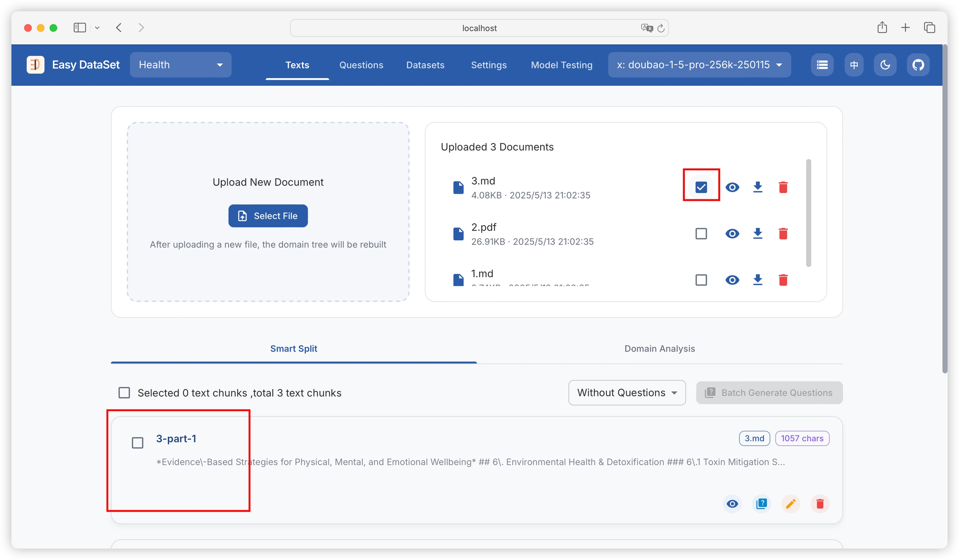Generate questions for 3-part-1 chunk

click(x=761, y=504)
